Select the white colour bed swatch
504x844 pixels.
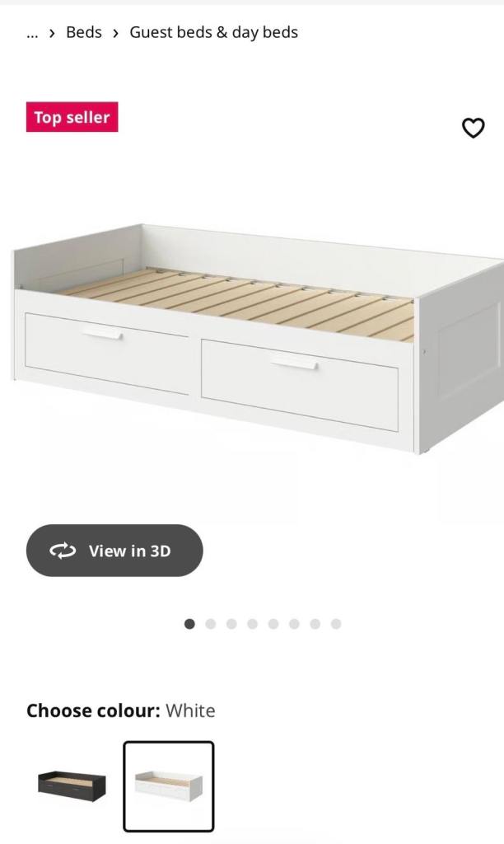click(169, 785)
